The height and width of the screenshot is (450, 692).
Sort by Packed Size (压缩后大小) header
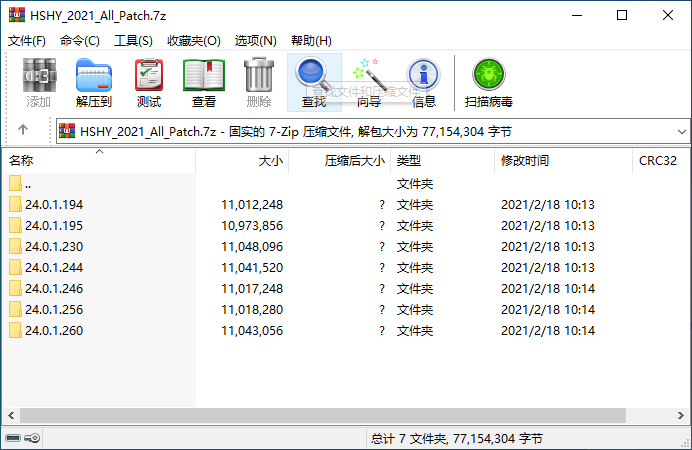(x=339, y=161)
